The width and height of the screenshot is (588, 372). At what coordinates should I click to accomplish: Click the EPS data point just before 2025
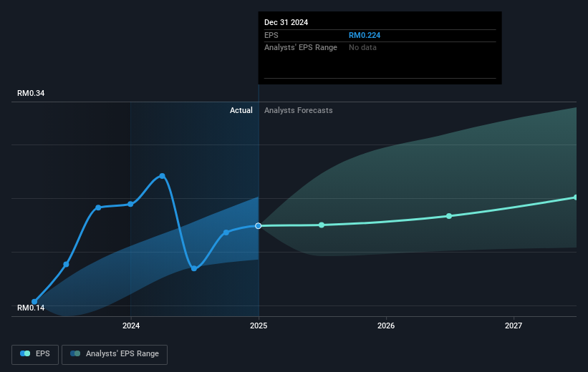click(226, 232)
